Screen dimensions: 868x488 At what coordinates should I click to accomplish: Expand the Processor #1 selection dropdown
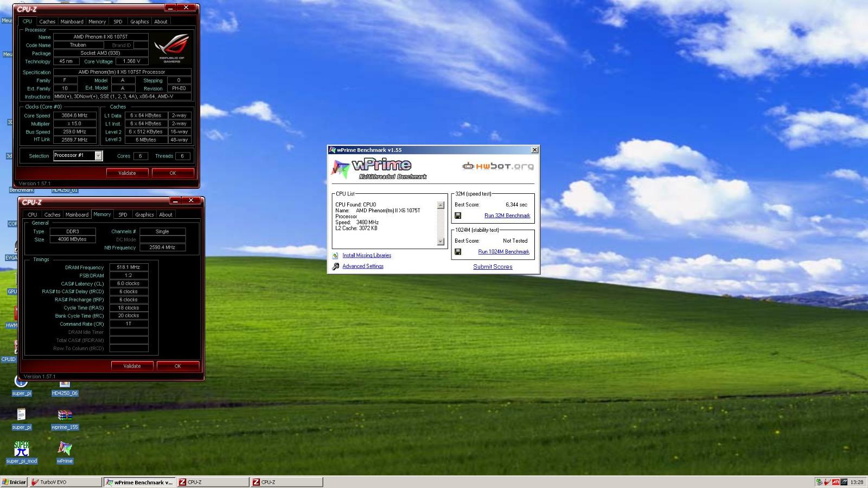[x=98, y=156]
